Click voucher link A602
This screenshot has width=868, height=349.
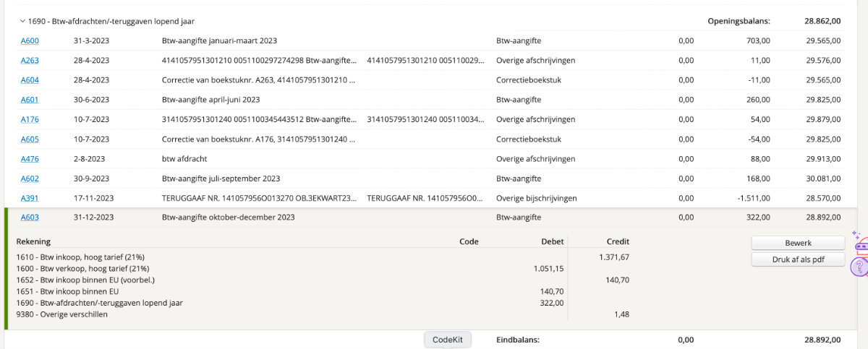click(x=30, y=178)
